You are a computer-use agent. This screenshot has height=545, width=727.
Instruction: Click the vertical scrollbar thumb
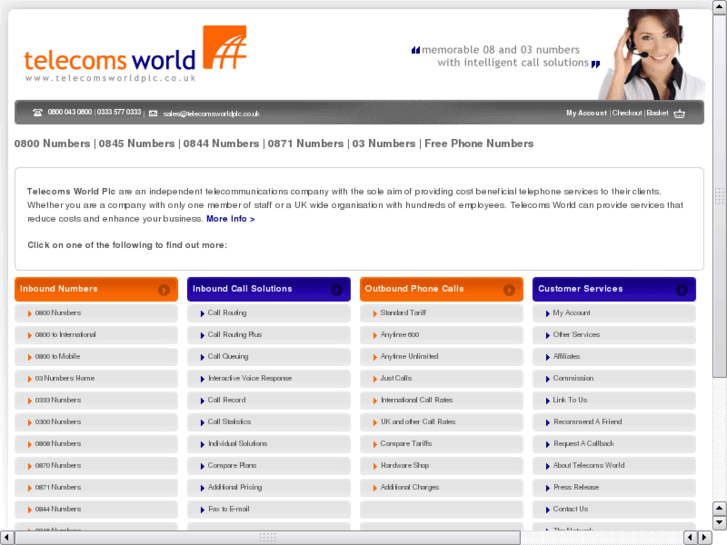[x=719, y=196]
